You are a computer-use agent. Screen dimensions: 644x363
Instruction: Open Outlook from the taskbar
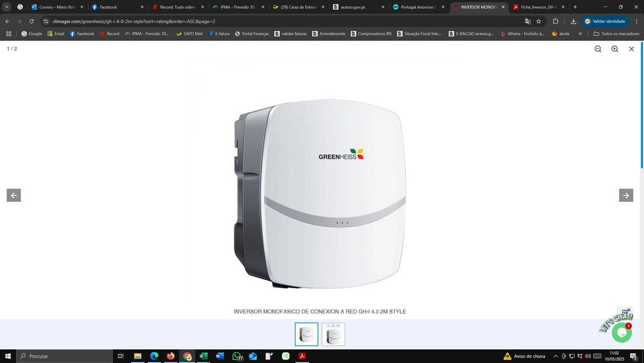coord(252,356)
